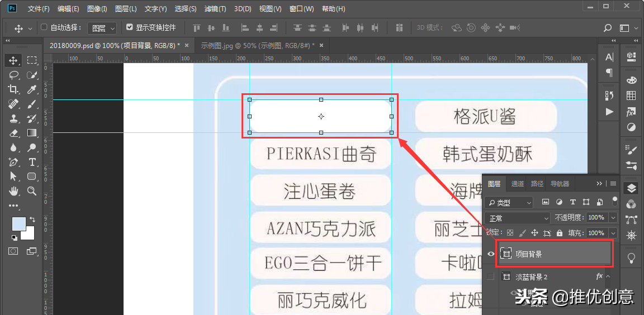
Task: Open the Learn lightbulb panel icon
Action: [x=631, y=257]
